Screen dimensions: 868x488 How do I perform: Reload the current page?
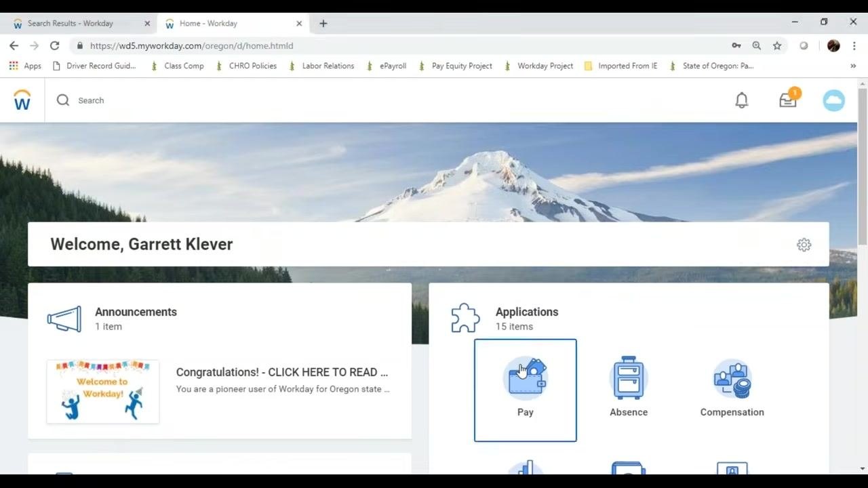(54, 45)
